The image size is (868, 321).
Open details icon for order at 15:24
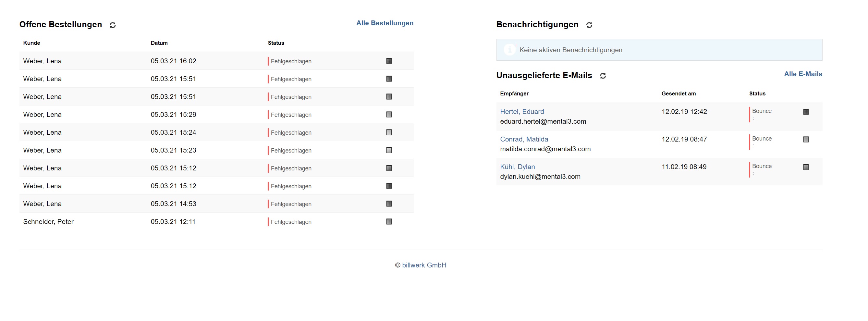point(389,132)
